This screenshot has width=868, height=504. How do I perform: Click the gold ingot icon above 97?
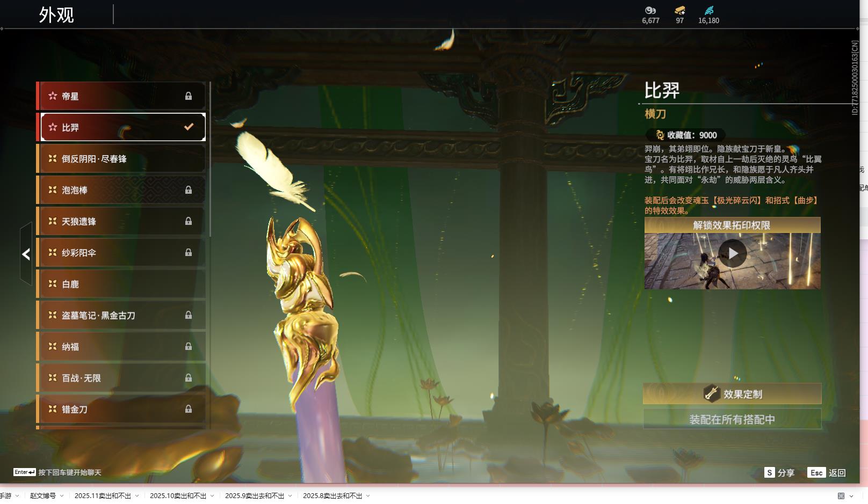point(680,10)
